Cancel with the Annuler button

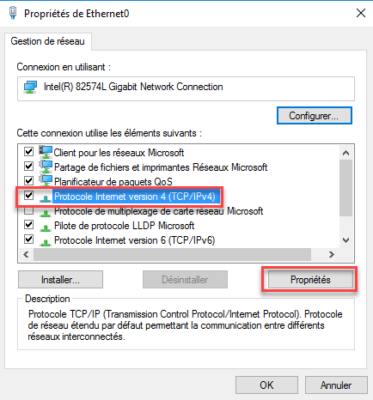(x=336, y=385)
